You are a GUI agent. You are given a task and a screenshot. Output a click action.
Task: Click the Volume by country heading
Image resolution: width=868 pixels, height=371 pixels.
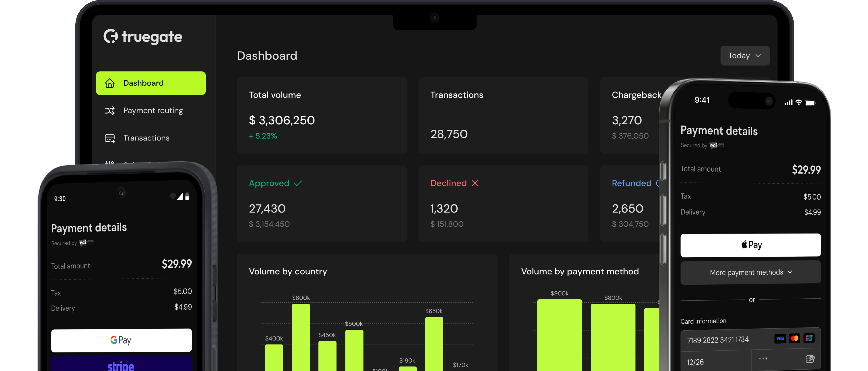[x=288, y=271]
